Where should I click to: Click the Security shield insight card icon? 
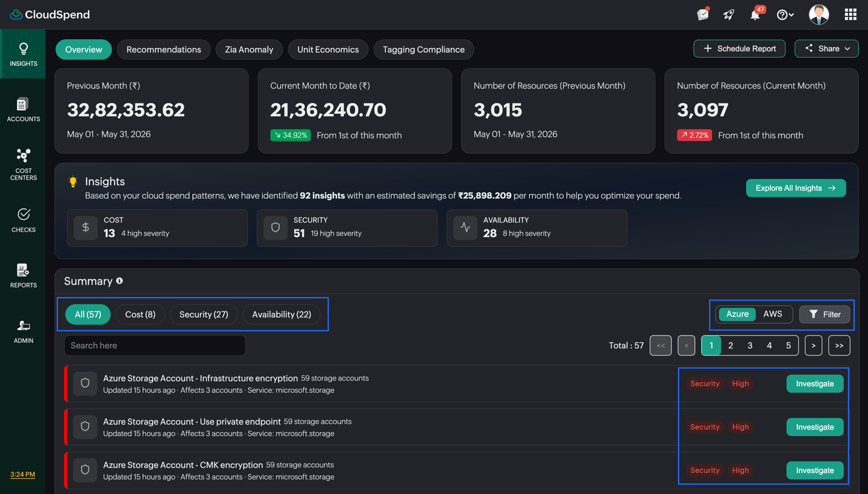point(275,227)
